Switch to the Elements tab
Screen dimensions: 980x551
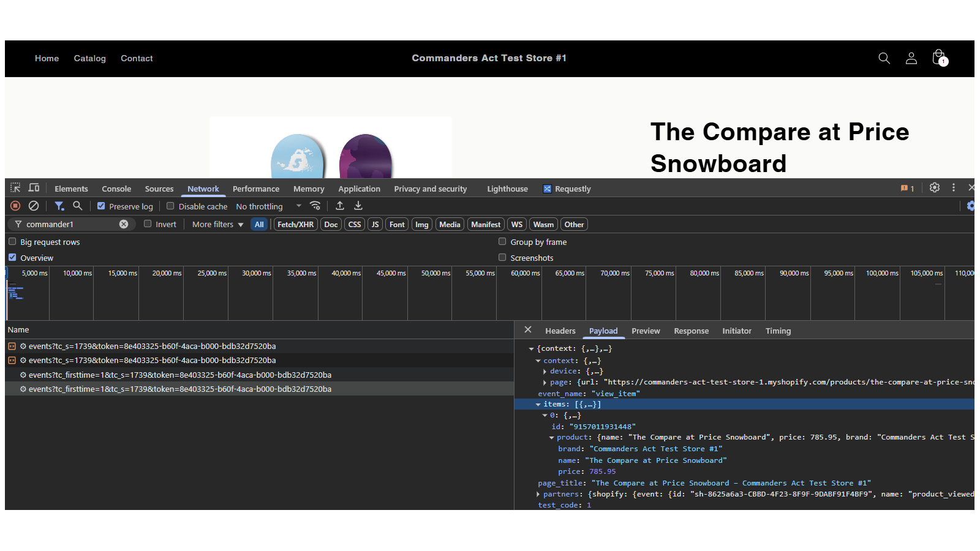pos(71,189)
